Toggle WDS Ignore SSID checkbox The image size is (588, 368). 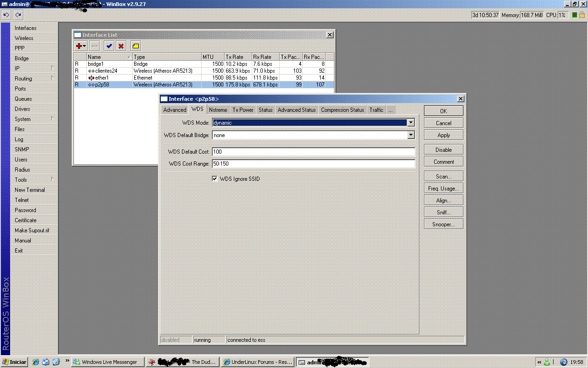[215, 178]
